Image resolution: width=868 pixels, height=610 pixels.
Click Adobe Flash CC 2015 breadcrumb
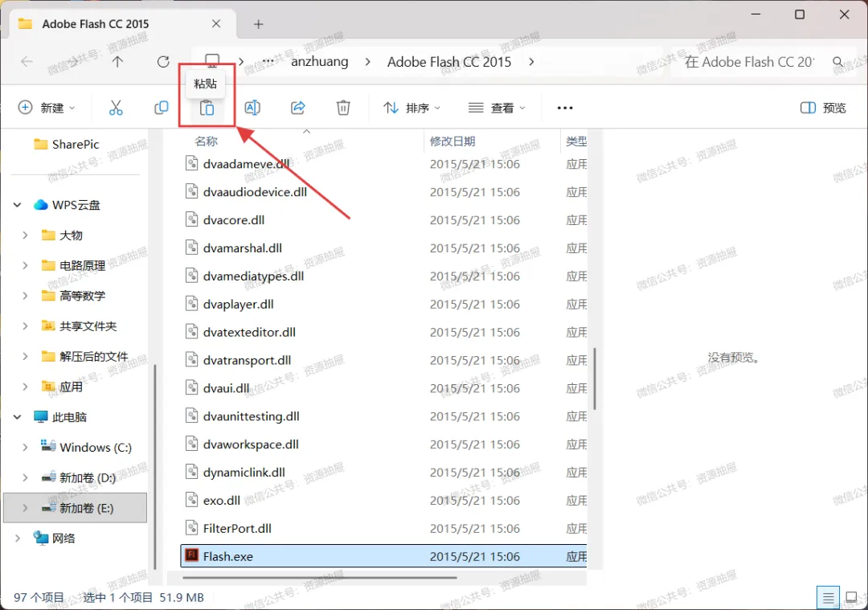tap(449, 61)
